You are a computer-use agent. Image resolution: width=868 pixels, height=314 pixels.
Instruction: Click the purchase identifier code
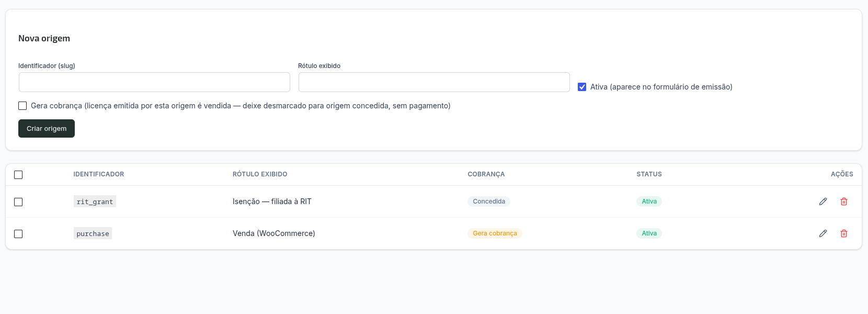point(93,233)
